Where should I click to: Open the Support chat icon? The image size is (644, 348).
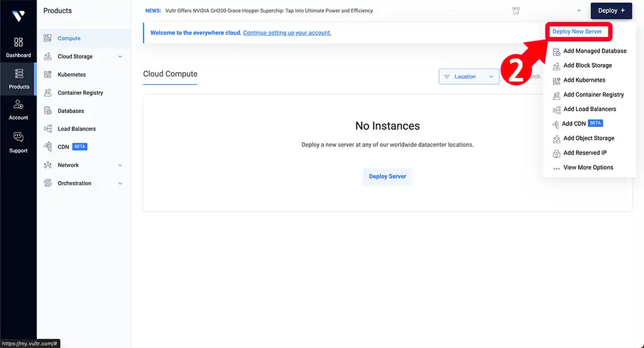click(18, 137)
